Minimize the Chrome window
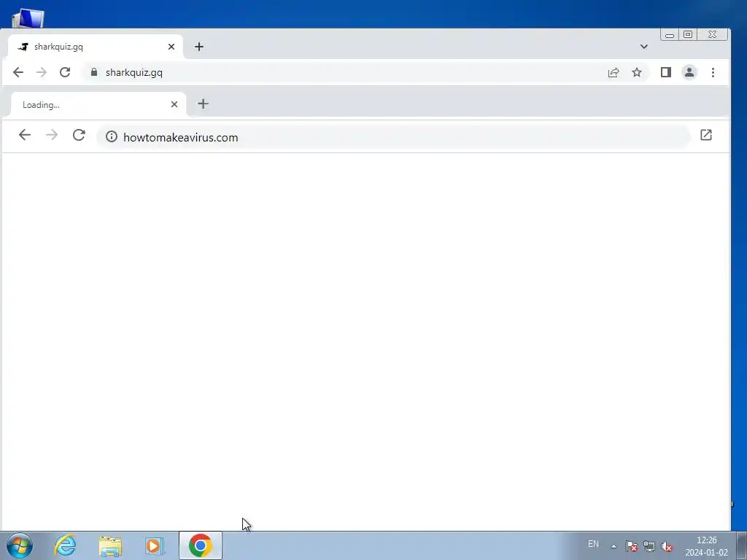 pos(670,35)
